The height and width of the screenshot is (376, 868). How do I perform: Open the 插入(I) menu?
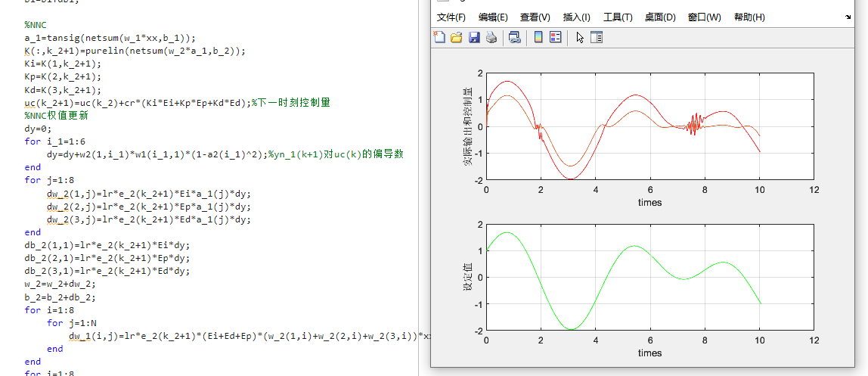click(577, 17)
